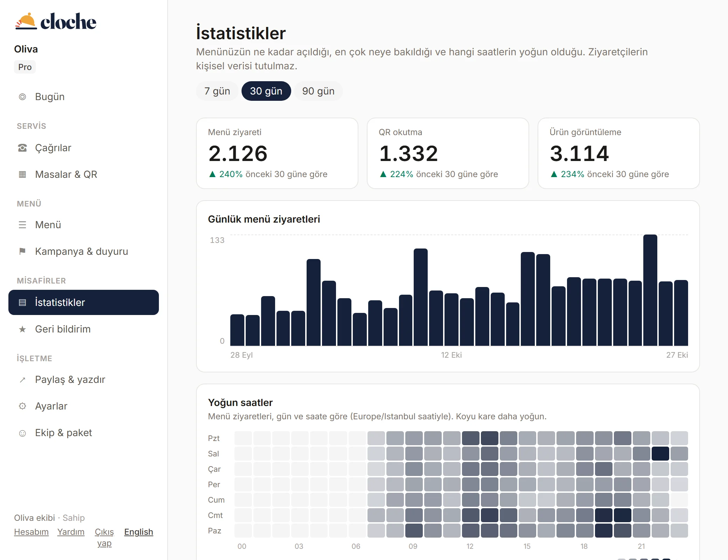Open Bugün in sidebar
The width and height of the screenshot is (728, 560).
click(84, 97)
